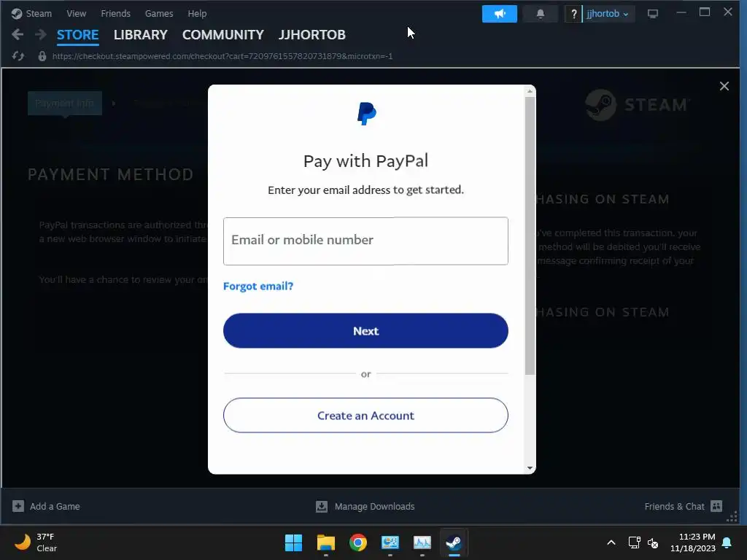Open the Steam menu

39,13
